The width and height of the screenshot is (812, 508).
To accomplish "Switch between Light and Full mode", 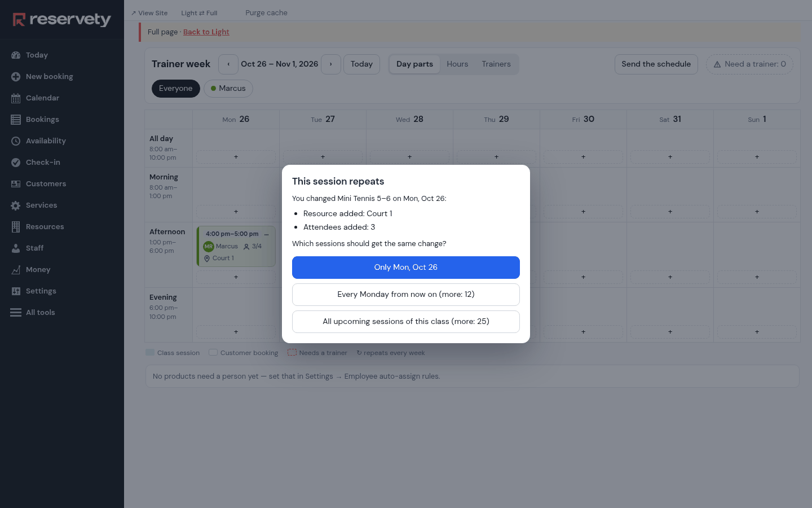I will pos(199,13).
